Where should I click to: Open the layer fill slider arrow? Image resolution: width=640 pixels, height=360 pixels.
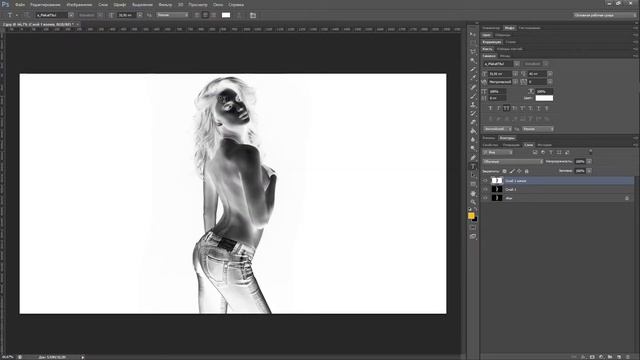point(589,171)
